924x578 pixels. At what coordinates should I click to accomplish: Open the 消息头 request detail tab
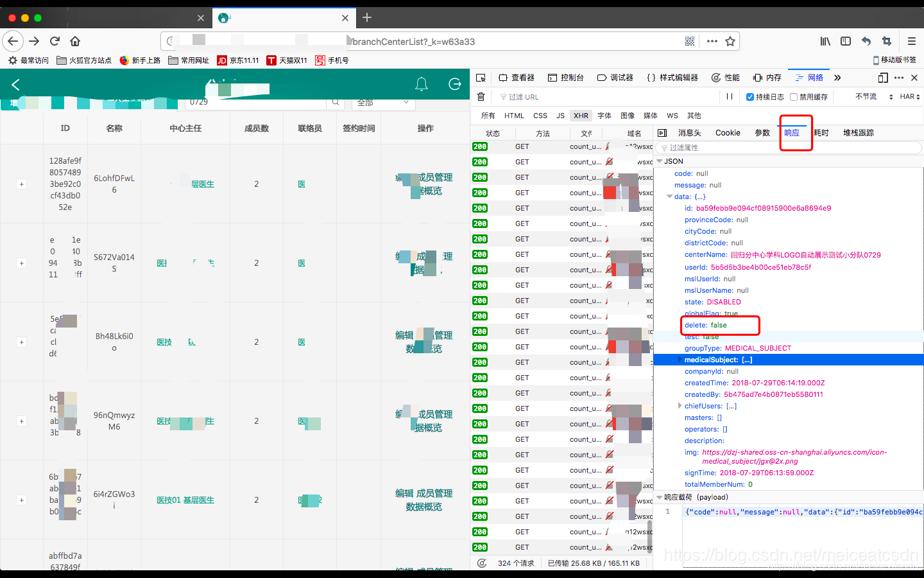[x=690, y=133]
